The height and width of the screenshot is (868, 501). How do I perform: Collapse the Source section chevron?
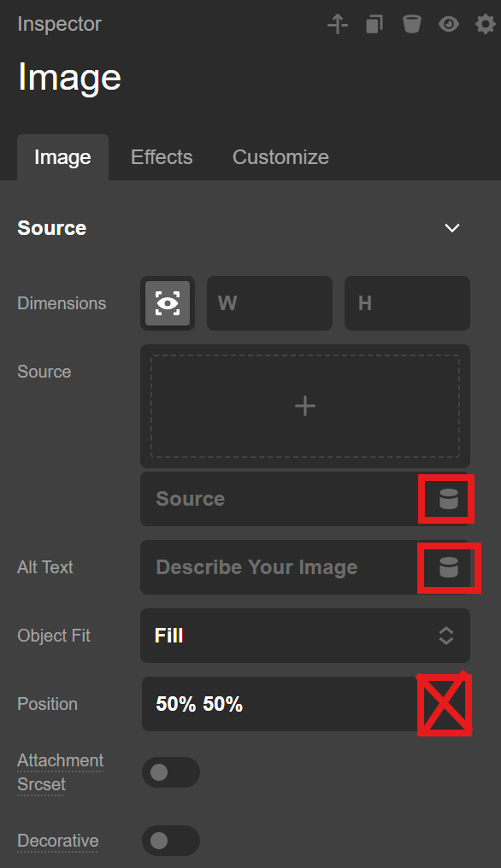tap(452, 228)
